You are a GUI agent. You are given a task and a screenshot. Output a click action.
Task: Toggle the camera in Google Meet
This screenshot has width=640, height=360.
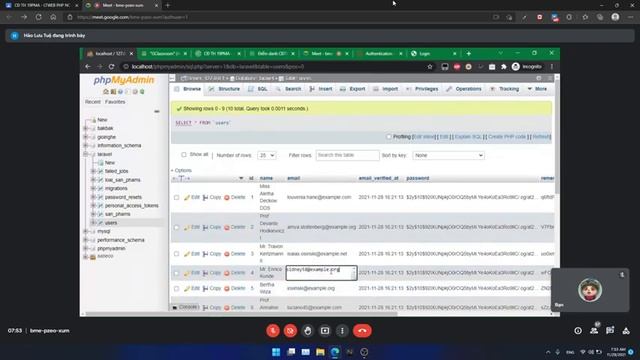[290, 331]
